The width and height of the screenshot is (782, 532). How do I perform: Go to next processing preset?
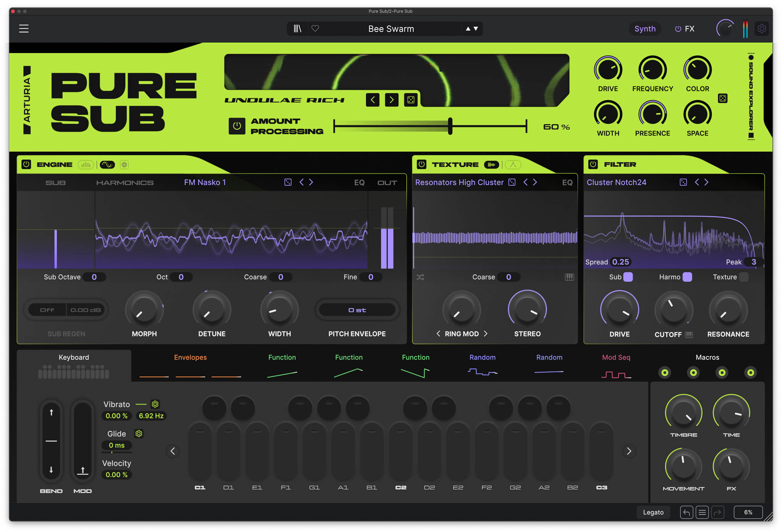coord(391,100)
